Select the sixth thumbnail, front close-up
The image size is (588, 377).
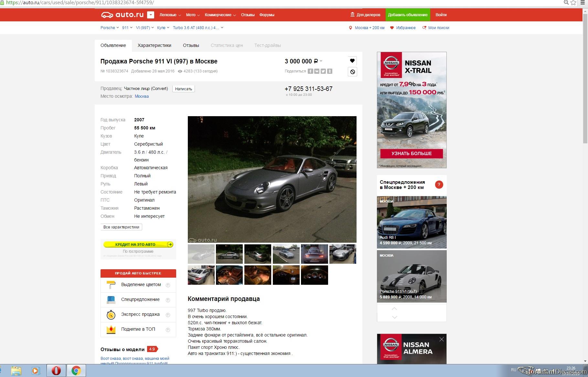pos(343,254)
